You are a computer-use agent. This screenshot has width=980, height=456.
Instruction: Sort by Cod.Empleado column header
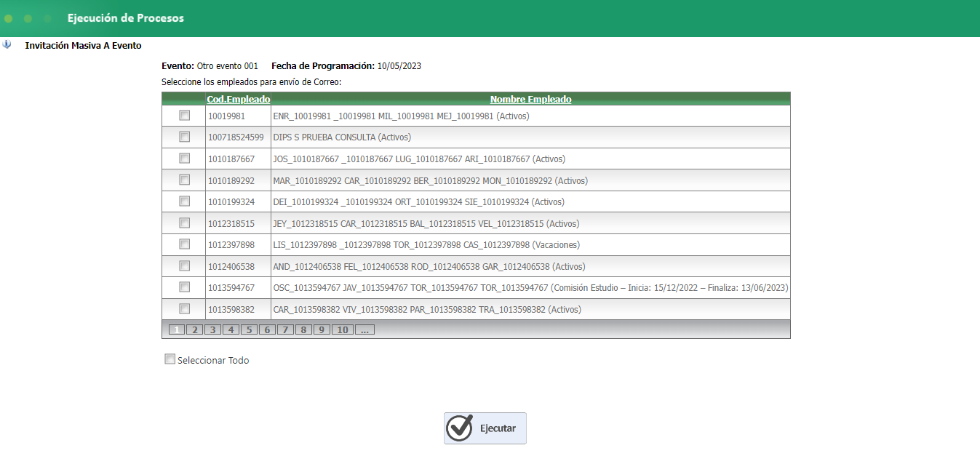coord(239,99)
